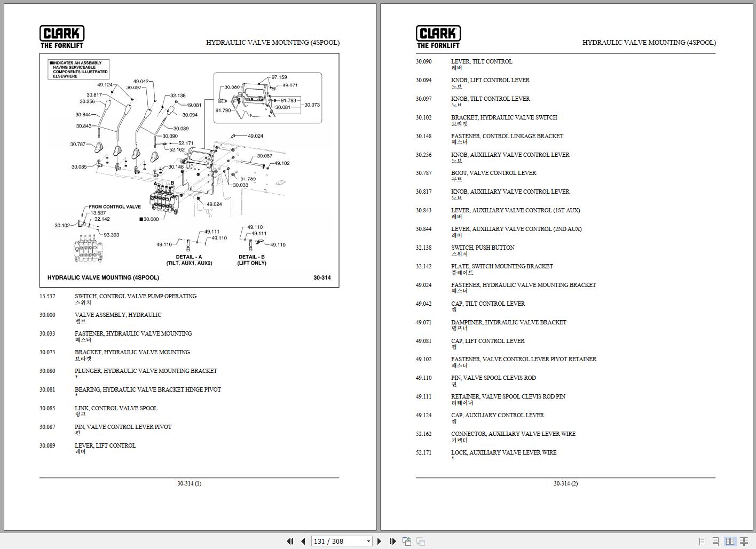756x549 pixels.
Task: Click 'FASTENER, HYDRAULIC VALVE MOUNTING' entry
Action: pyautogui.click(x=133, y=333)
